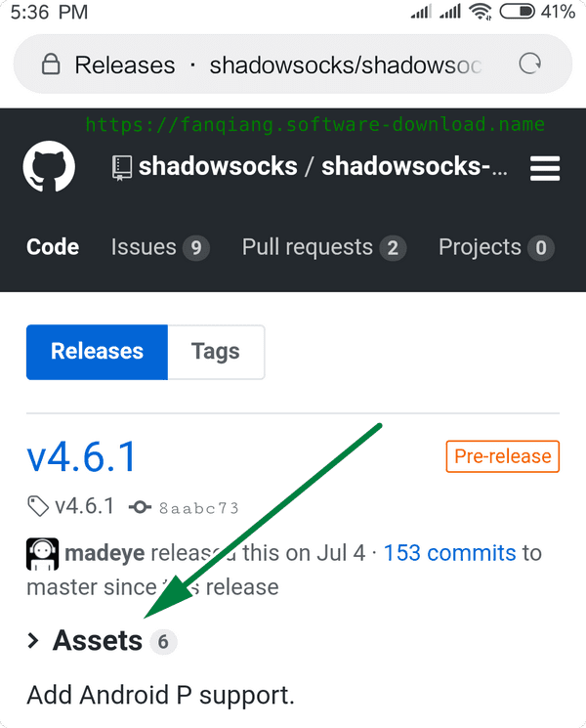Screen dimensions: 586x728
Task: Go to Pull requests tab
Action: coord(324,247)
